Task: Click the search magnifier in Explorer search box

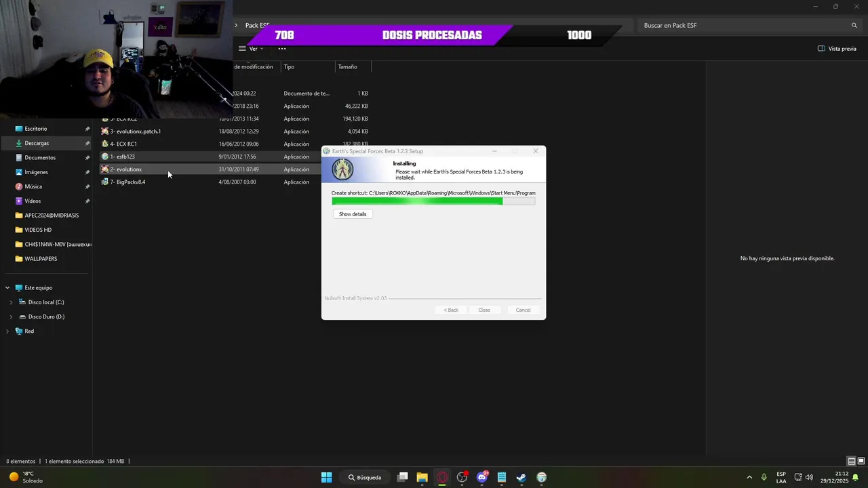Action: click(854, 25)
